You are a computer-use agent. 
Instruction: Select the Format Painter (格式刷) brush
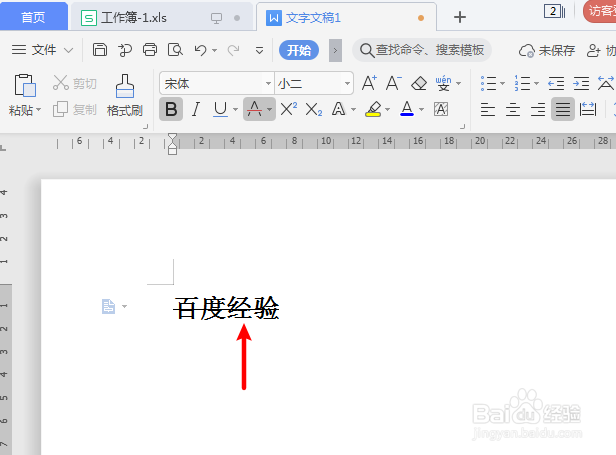pos(125,95)
